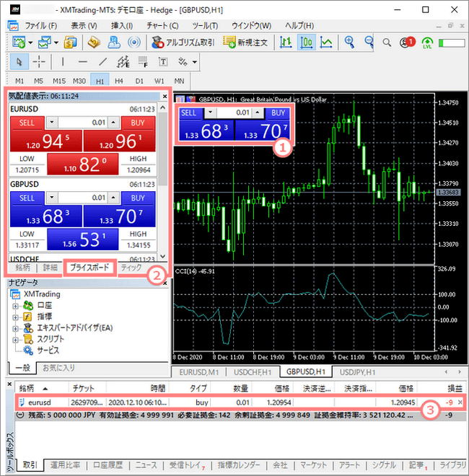
Task: Open the signals broadcast icon
Action: click(x=134, y=43)
